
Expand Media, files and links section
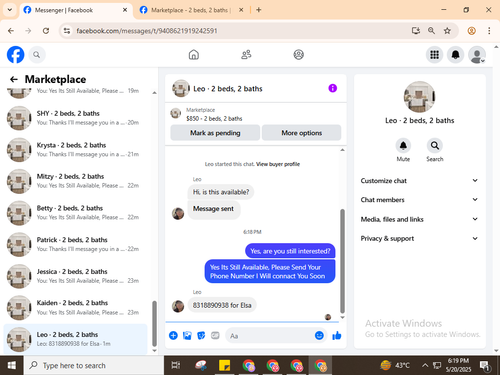click(419, 219)
